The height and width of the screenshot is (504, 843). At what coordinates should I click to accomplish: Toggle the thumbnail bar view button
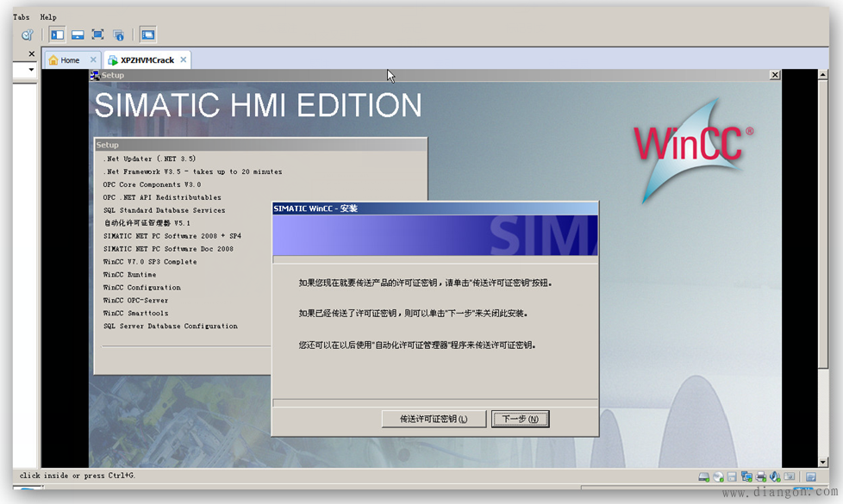click(77, 34)
